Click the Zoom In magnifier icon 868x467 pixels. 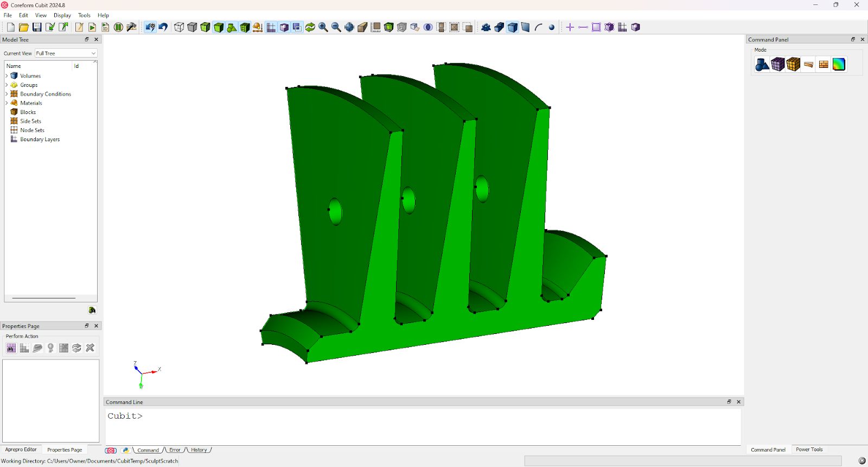(323, 27)
